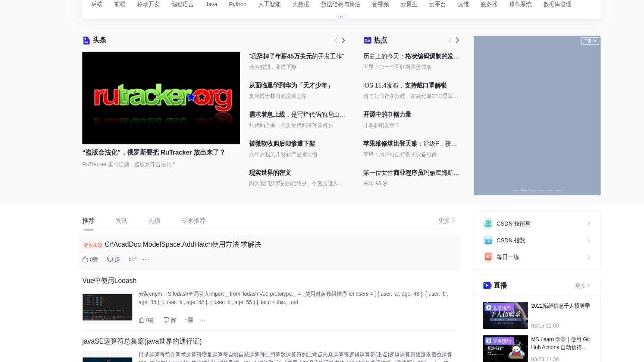Open more options for Vue中使用Lodash article

pos(202,320)
